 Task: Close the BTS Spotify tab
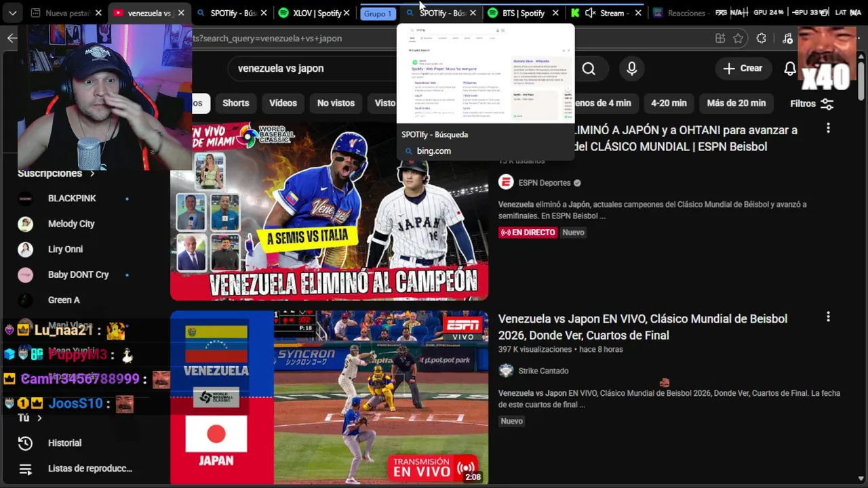(556, 13)
